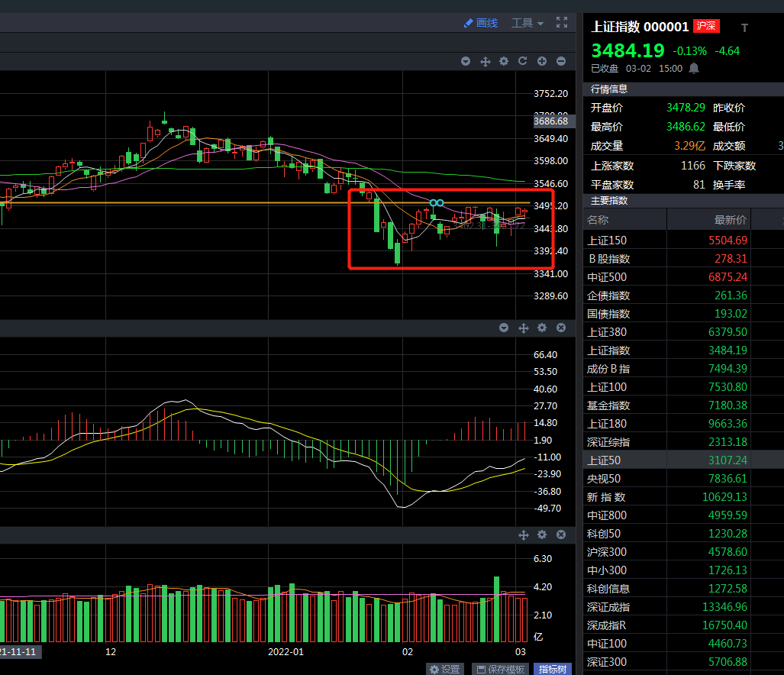The image size is (784, 675).
Task: Zoom in price chart with plus icon
Action: click(542, 61)
